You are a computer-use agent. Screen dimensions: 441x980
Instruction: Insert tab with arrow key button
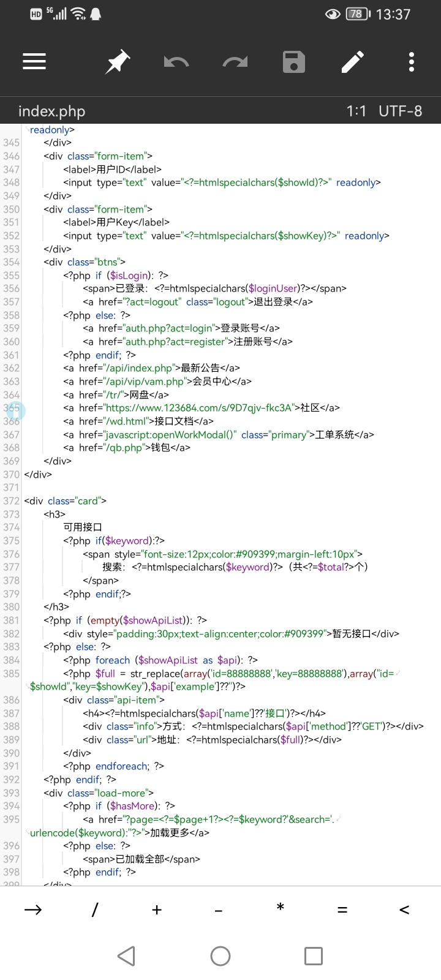click(x=33, y=910)
